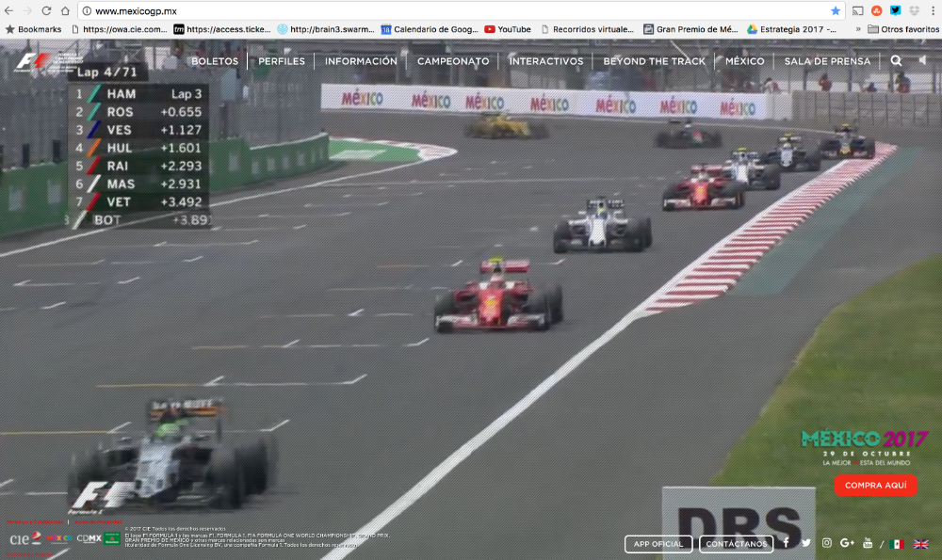Open the INFORMACIÓN navigation menu
Screen dimensions: 942x560
coord(361,60)
